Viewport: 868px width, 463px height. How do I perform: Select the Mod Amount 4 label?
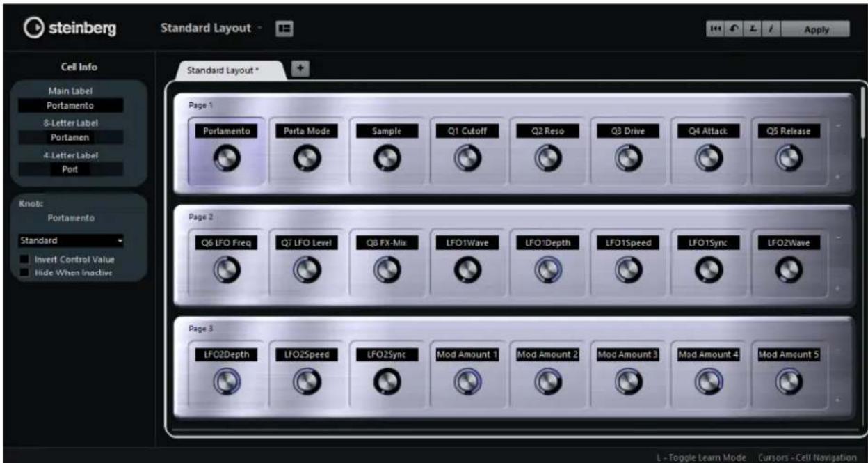708,354
